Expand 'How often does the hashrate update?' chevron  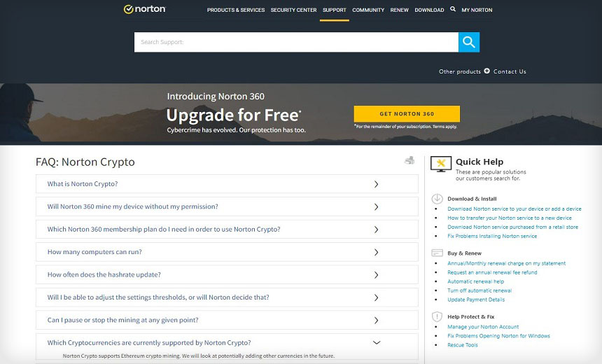point(377,275)
